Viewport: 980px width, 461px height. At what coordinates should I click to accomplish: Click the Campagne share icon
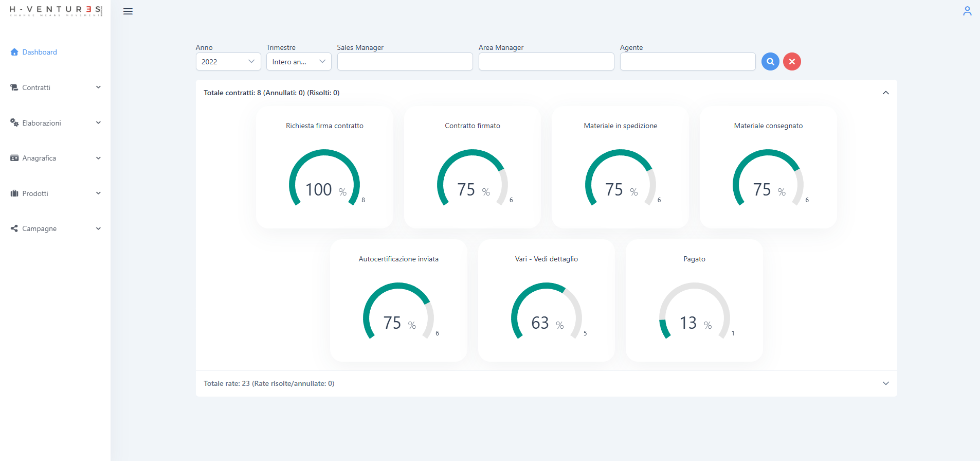click(x=14, y=228)
